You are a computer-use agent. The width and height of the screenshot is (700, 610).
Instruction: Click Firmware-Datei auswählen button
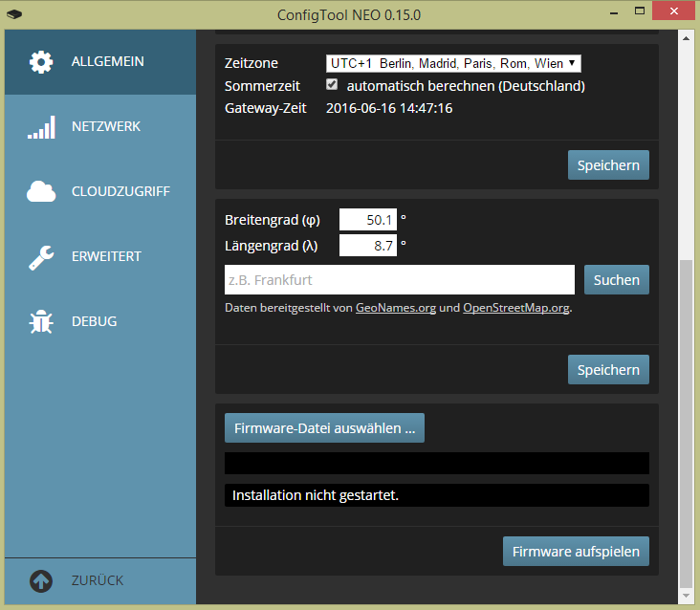[324, 428]
